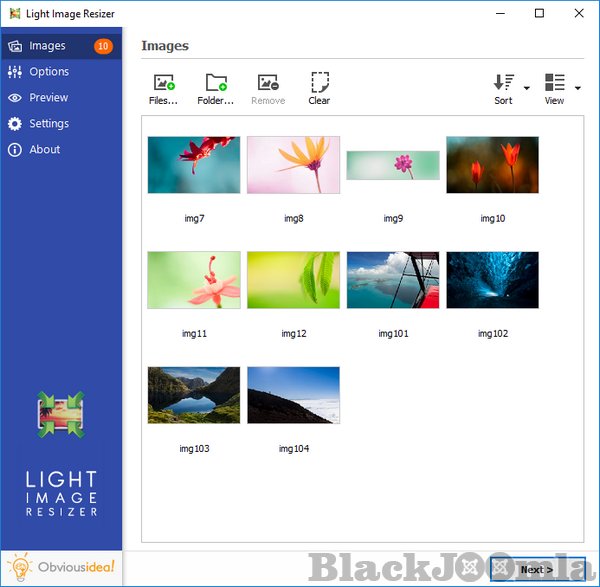This screenshot has height=587, width=600.
Task: Open the Options tab in sidebar
Action: 49,72
